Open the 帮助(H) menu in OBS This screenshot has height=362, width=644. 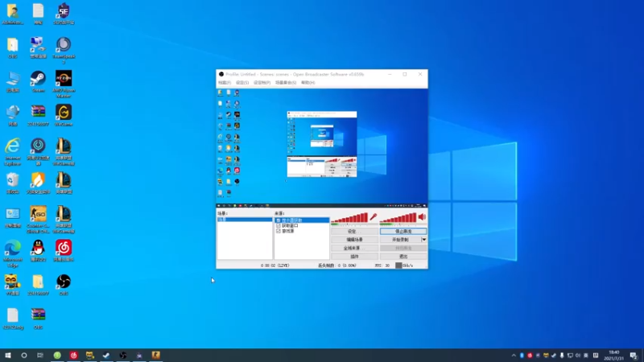pos(308,83)
